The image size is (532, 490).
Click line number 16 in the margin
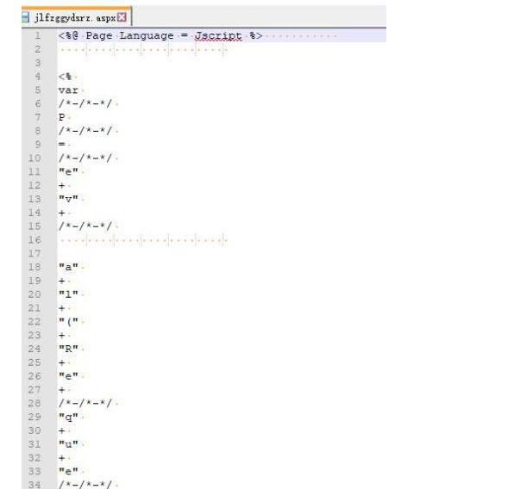tap(35, 240)
